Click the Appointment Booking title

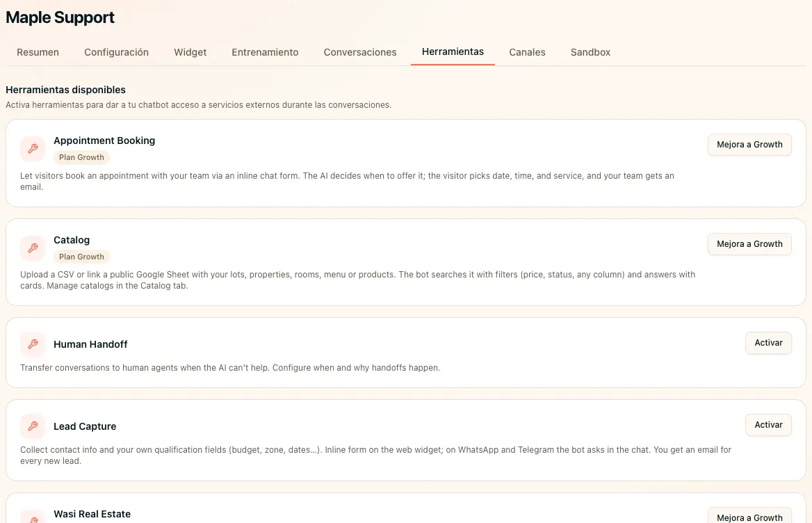coord(104,140)
